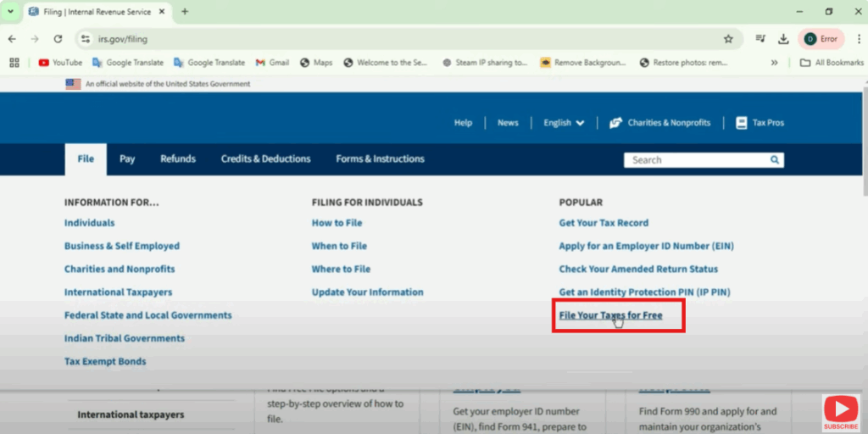Expand the English language dropdown

pyautogui.click(x=564, y=123)
